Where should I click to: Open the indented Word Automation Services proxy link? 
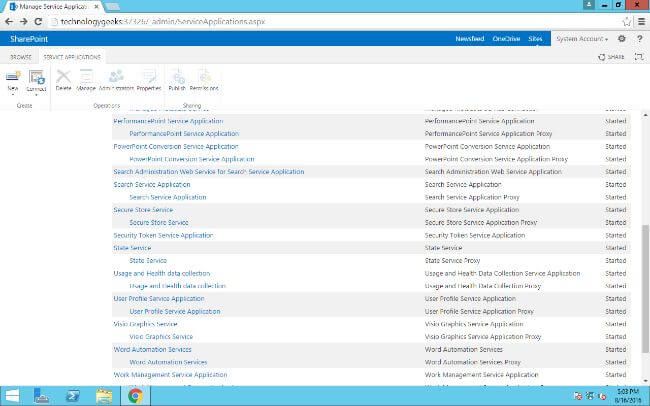(x=168, y=362)
